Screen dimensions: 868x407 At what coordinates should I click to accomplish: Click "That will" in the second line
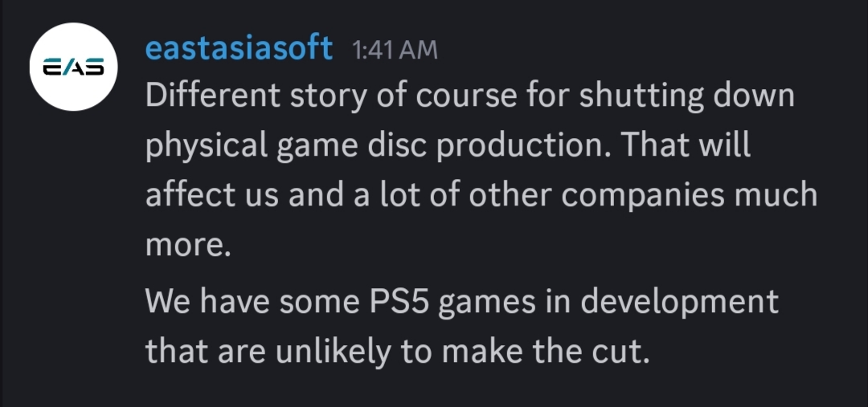point(686,144)
